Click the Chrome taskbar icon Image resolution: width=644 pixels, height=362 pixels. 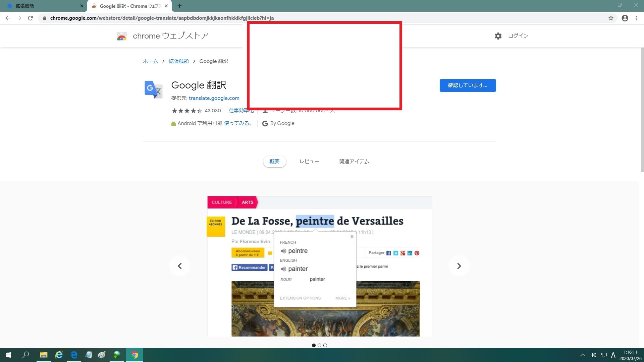[x=135, y=355]
